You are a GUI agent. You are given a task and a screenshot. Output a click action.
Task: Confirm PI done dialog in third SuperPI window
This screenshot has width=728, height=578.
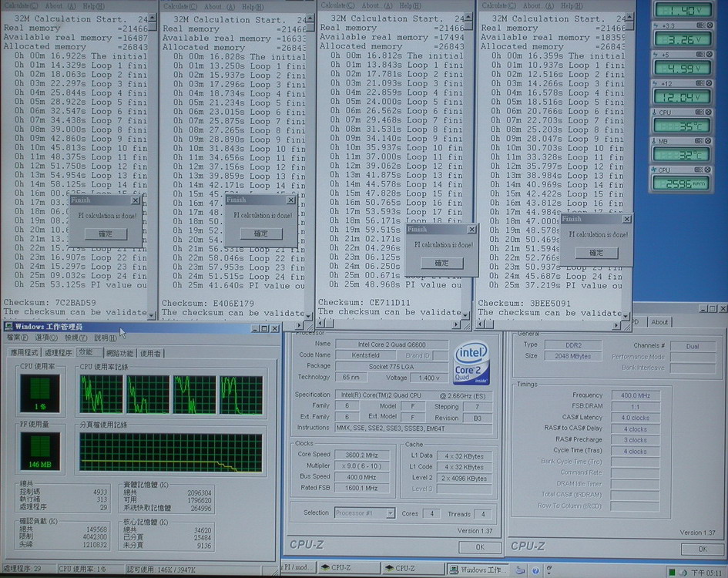click(442, 263)
